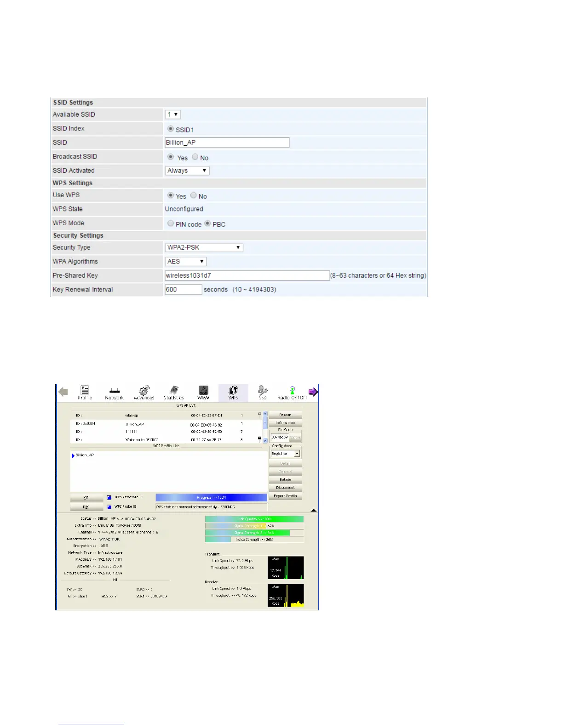Toggle the WPS Associate IE checkbox

pyautogui.click(x=109, y=497)
